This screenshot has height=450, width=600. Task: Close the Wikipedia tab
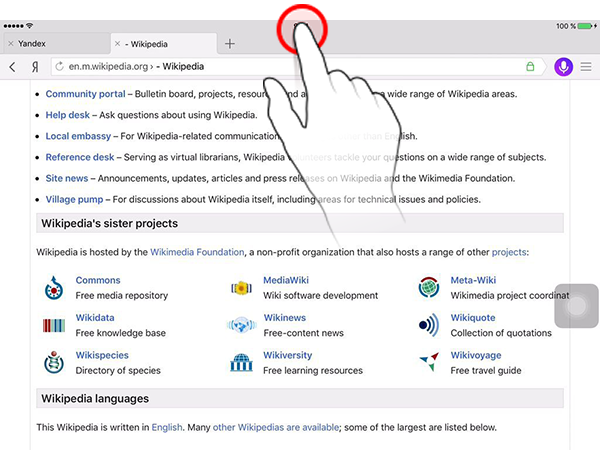pos(117,44)
